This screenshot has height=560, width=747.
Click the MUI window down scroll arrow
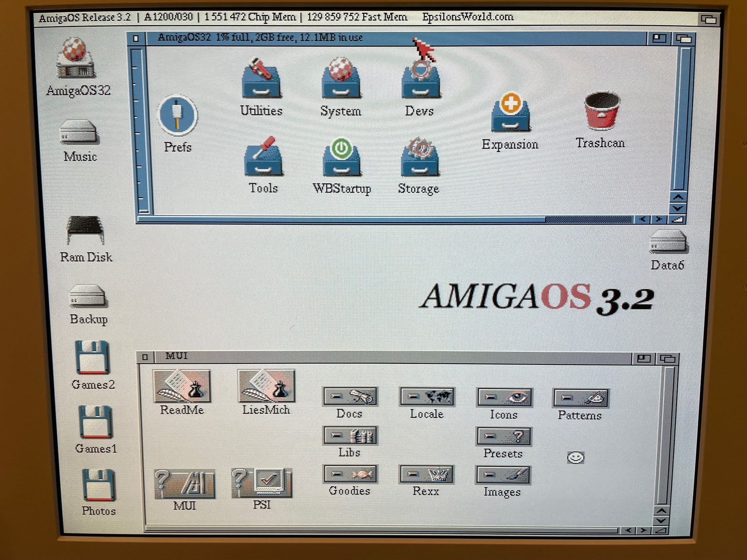[662, 521]
